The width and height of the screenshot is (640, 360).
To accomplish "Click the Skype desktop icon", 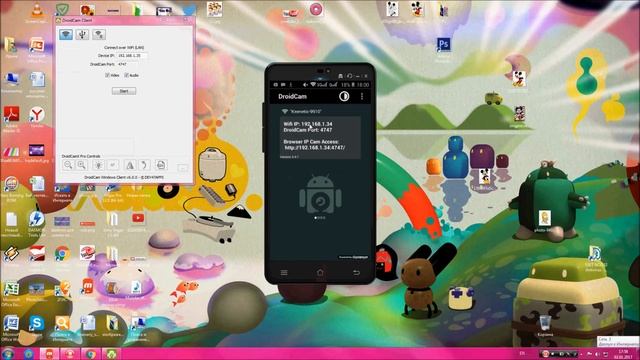I will pyautogui.click(x=36, y=323).
